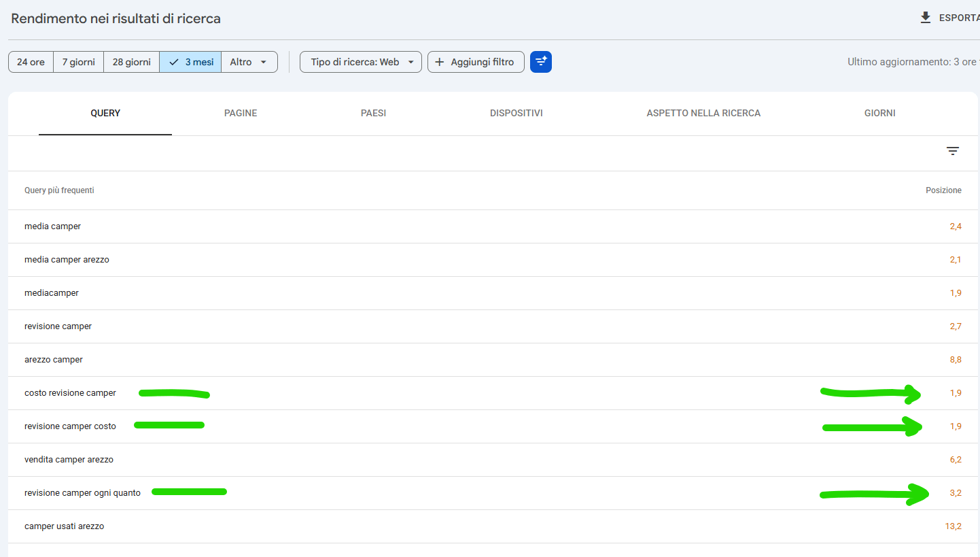Open the Altro date range dropdown
This screenshot has height=557, width=980.
tap(249, 62)
